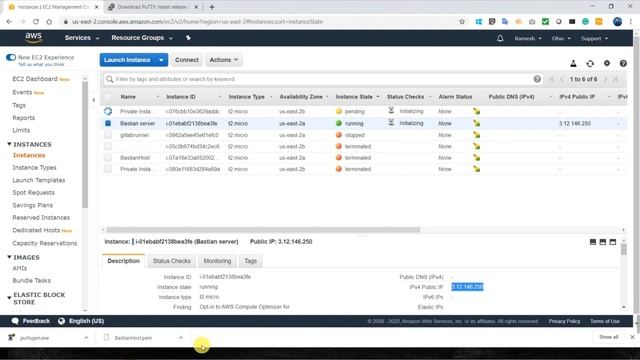Collapse the ELASTIC BLOCK STORE section

(x=9, y=298)
